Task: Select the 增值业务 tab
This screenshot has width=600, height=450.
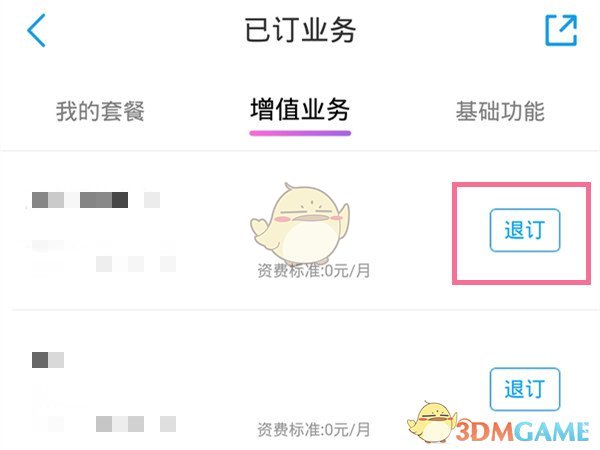Action: (300, 110)
